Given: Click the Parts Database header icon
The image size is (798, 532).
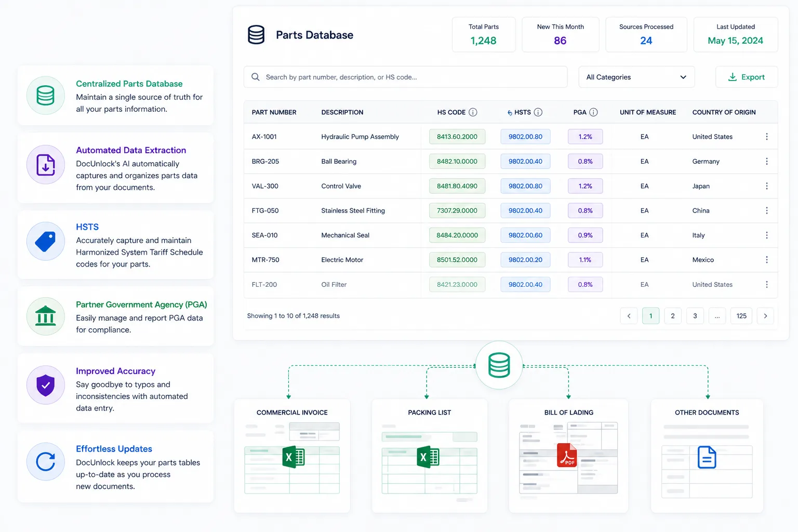Looking at the screenshot, I should click(x=256, y=35).
